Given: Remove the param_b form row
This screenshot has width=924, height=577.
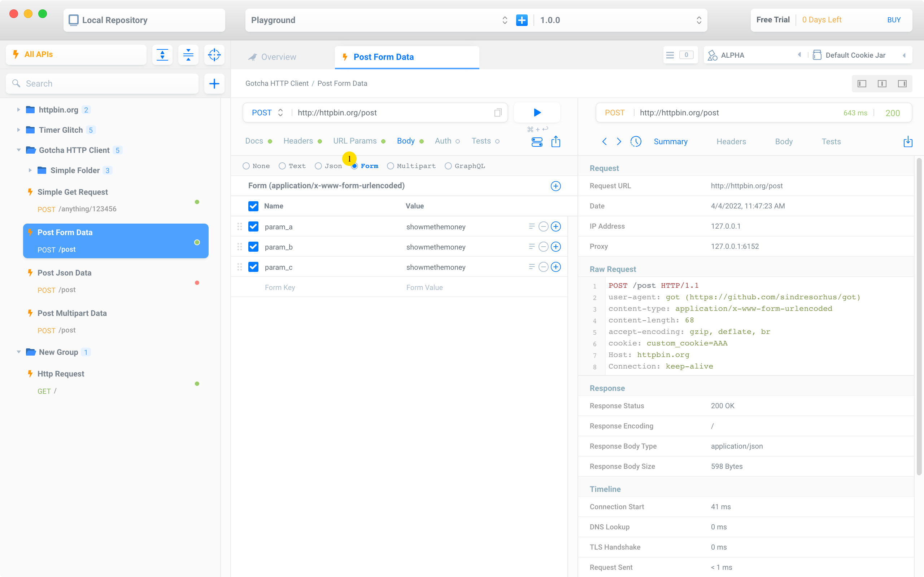Looking at the screenshot, I should pyautogui.click(x=543, y=247).
